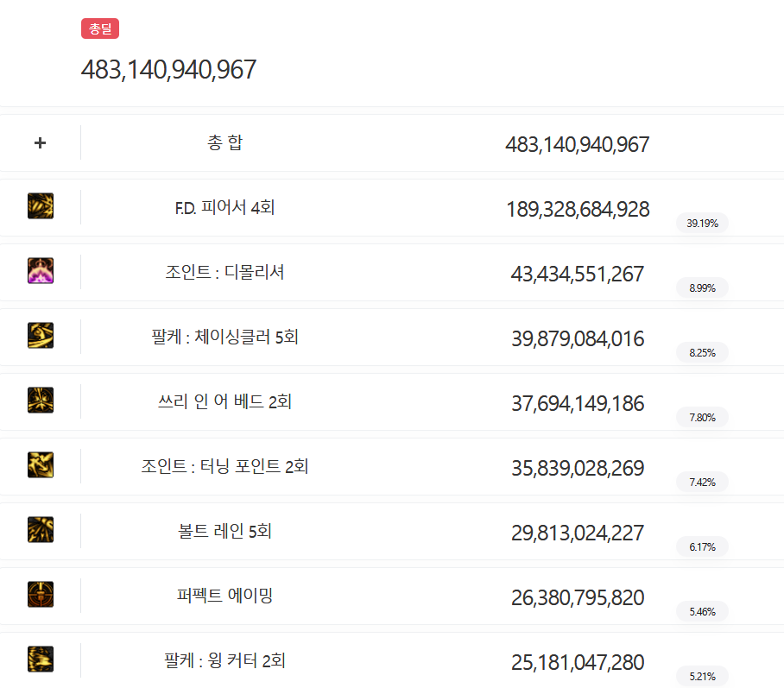Click the 39.19% percentage badge
Screen dimensions: 784x688
click(x=702, y=223)
